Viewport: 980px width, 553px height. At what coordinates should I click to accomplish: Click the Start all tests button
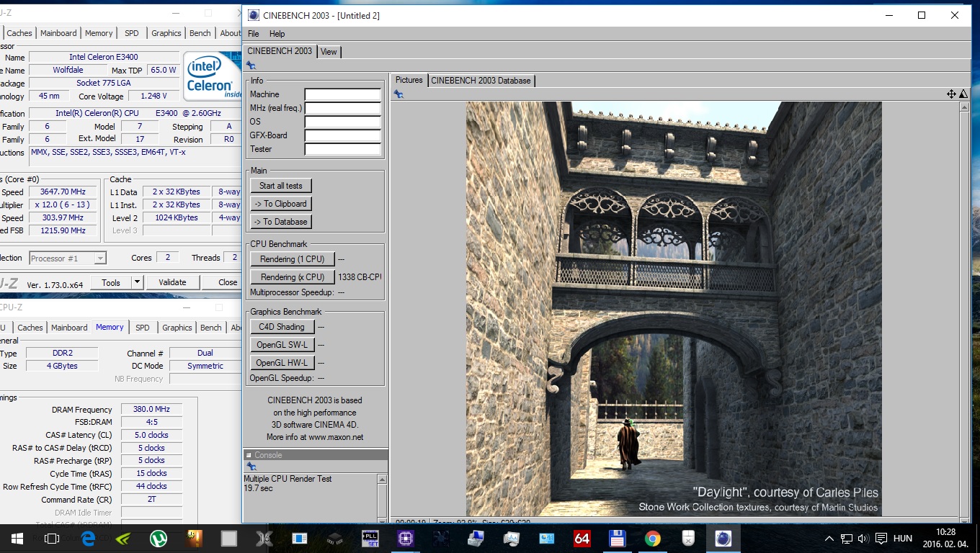pos(281,186)
